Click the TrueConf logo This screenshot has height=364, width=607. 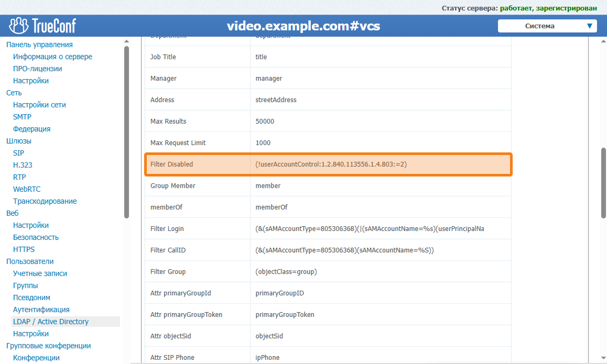coord(42,25)
